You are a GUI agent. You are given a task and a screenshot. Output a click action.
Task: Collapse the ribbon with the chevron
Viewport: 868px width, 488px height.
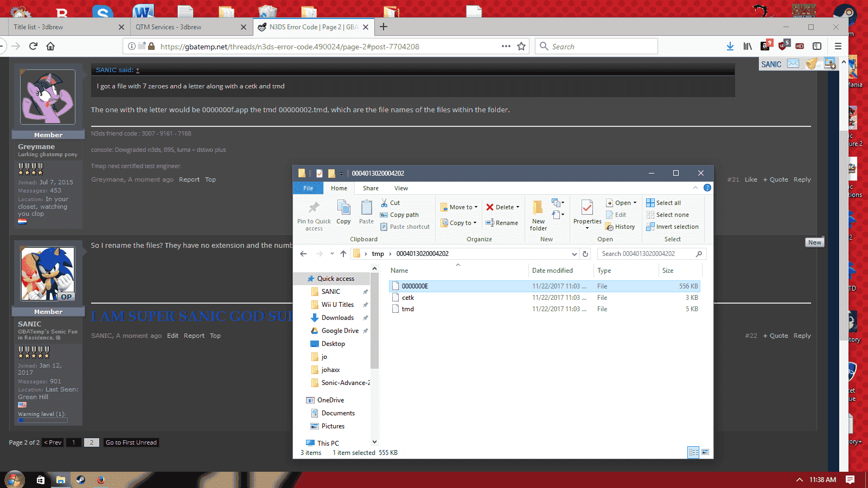tap(695, 188)
